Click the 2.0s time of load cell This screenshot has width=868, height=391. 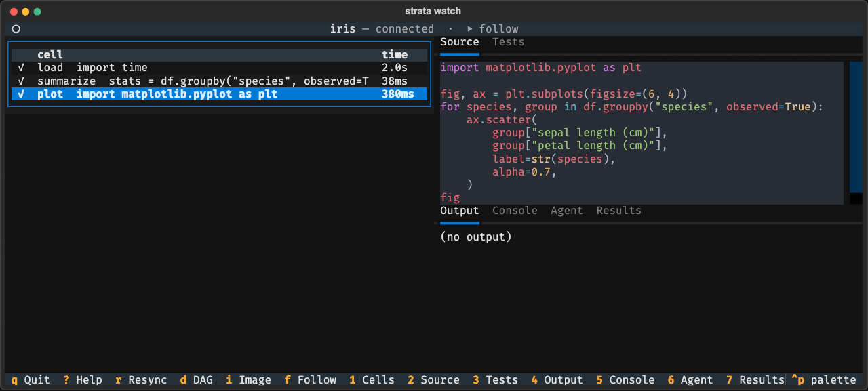pos(395,68)
